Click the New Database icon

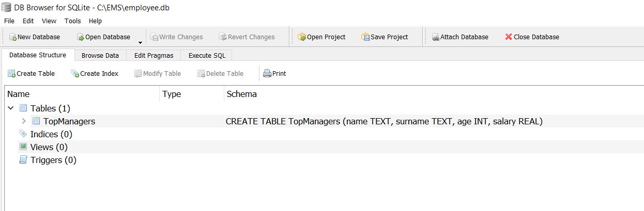point(13,37)
